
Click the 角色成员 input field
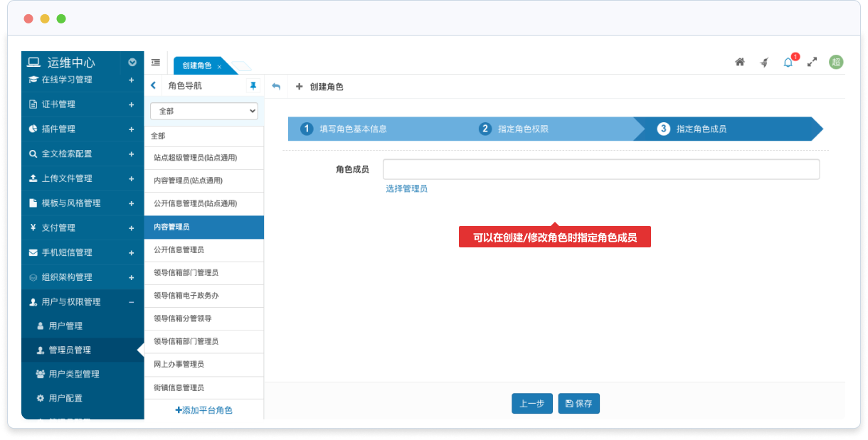[x=600, y=169]
